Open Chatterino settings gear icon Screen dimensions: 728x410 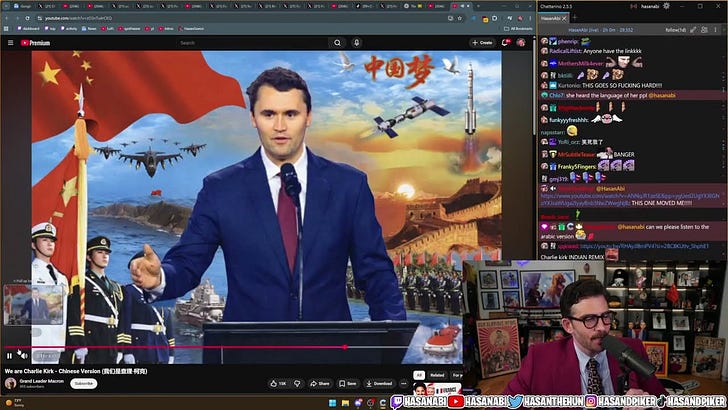[666, 6]
